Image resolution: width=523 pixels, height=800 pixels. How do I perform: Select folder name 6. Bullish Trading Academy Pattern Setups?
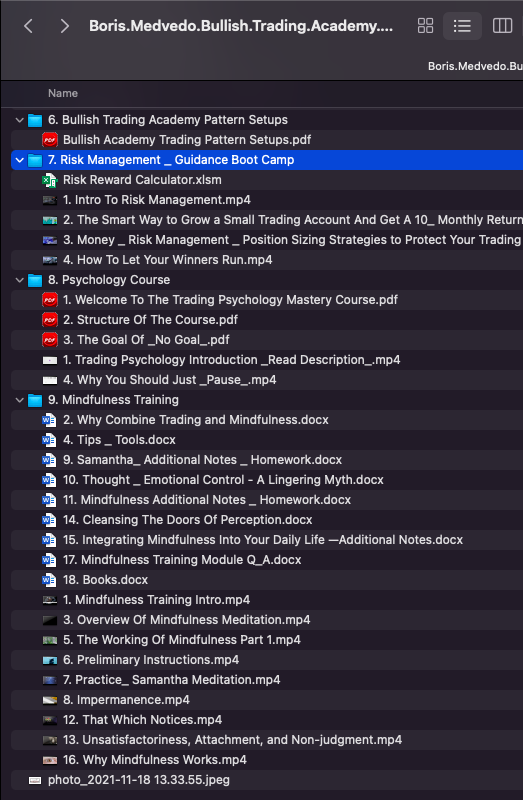[x=168, y=120]
